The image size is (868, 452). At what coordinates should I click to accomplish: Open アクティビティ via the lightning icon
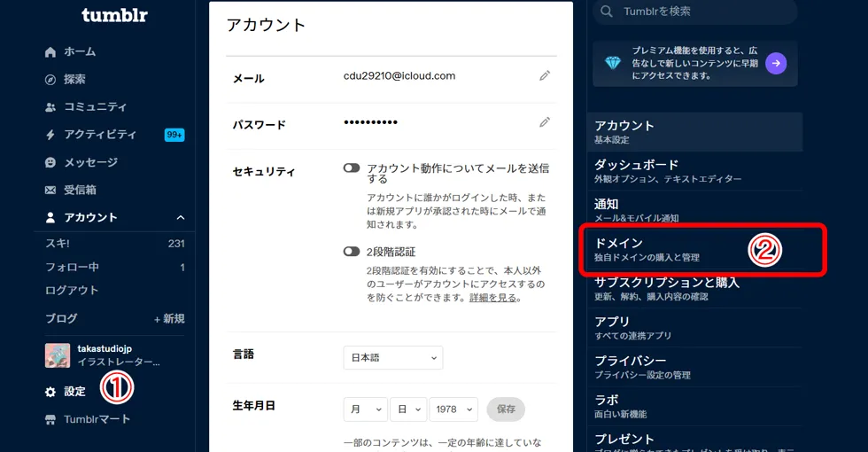pos(50,135)
